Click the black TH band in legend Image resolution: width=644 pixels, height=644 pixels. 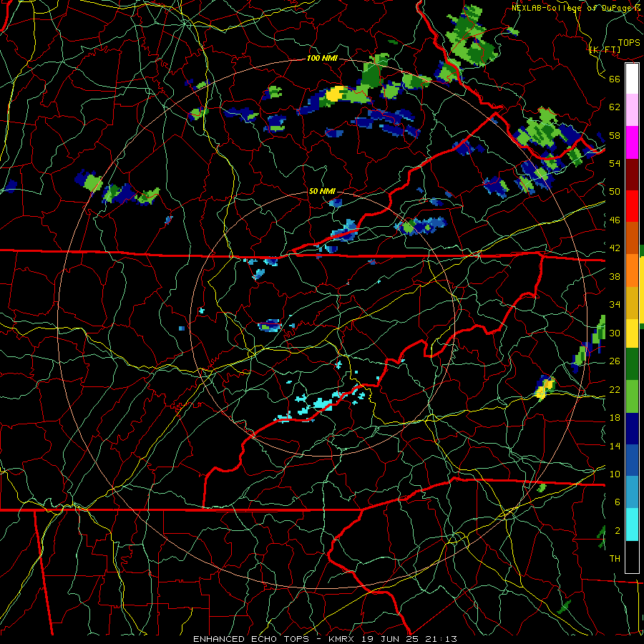pyautogui.click(x=632, y=557)
